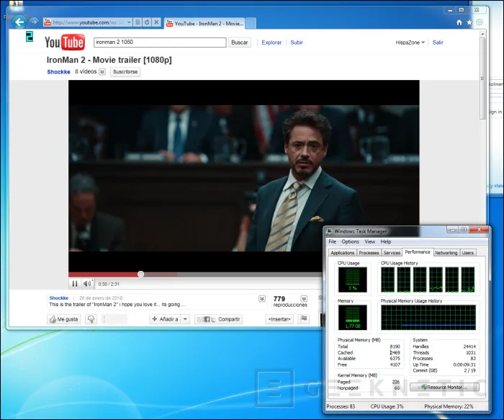The width and height of the screenshot is (504, 420).
Task: Click the YouTube search box
Action: click(160, 42)
